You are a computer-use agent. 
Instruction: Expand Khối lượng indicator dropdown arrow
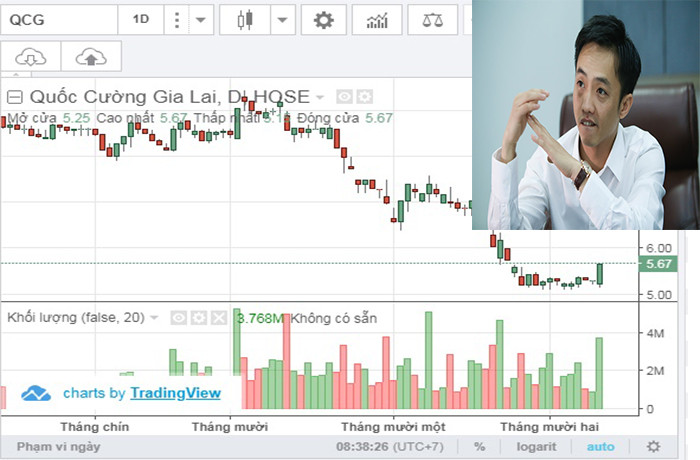154,318
